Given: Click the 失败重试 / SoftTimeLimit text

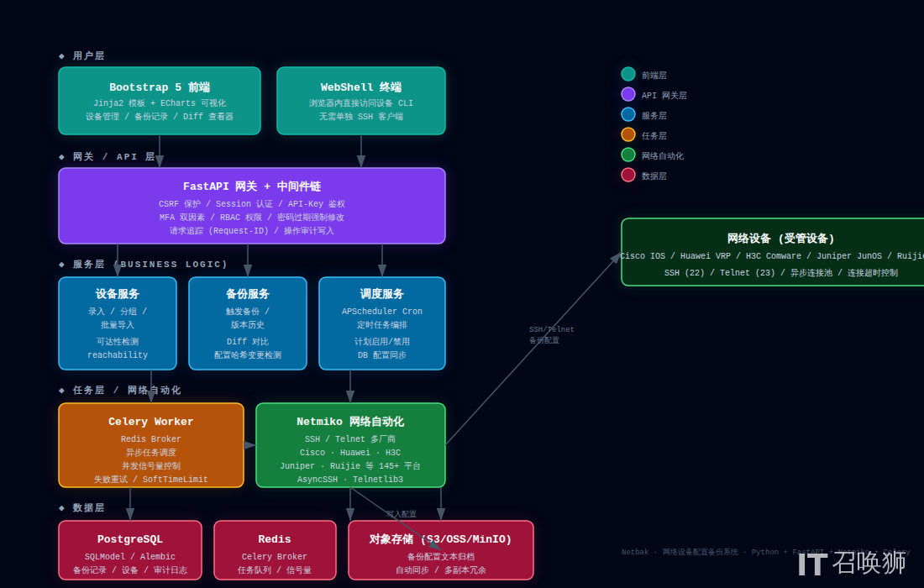Looking at the screenshot, I should (x=151, y=480).
